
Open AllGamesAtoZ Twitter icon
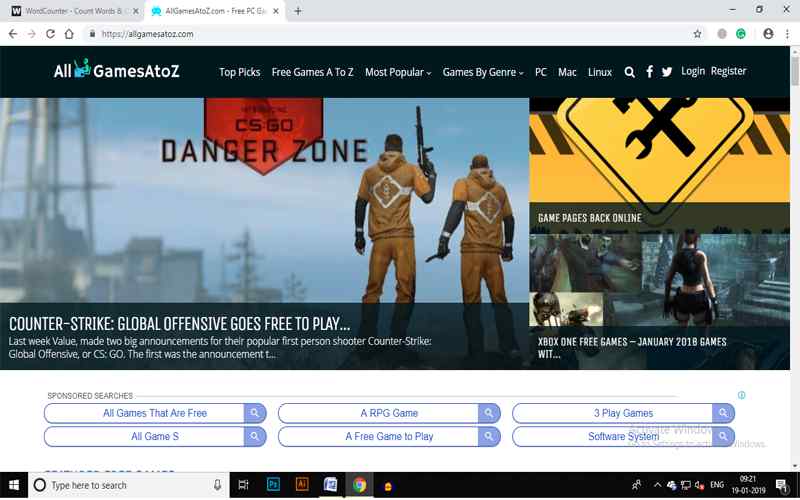pos(667,72)
